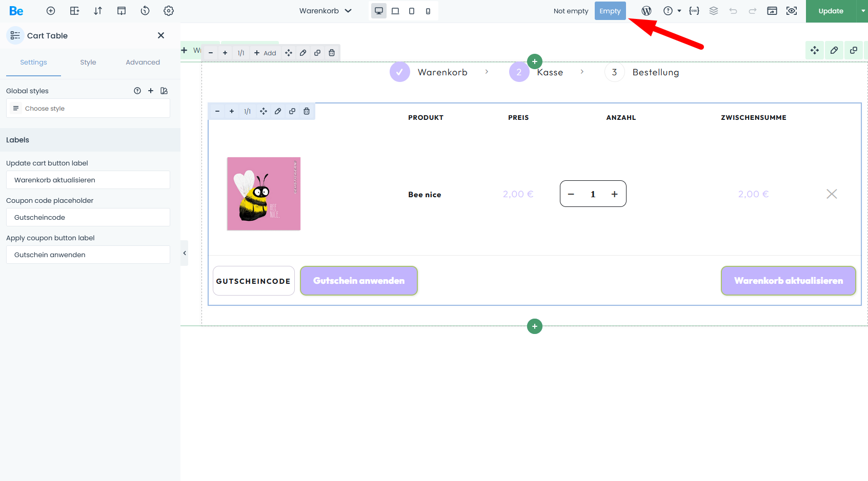Open the Advanced tab
Screen dimensions: 868x481
pos(143,62)
